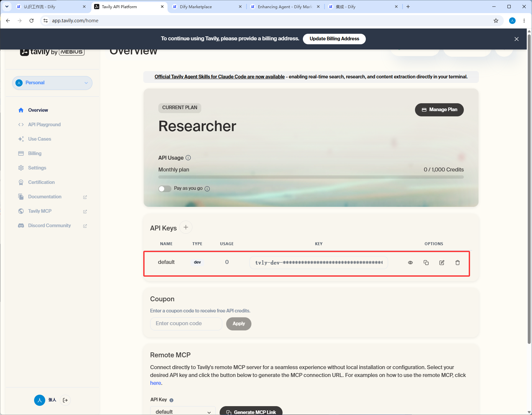
Task: Toggle Pay as you go switch
Action: click(x=165, y=188)
